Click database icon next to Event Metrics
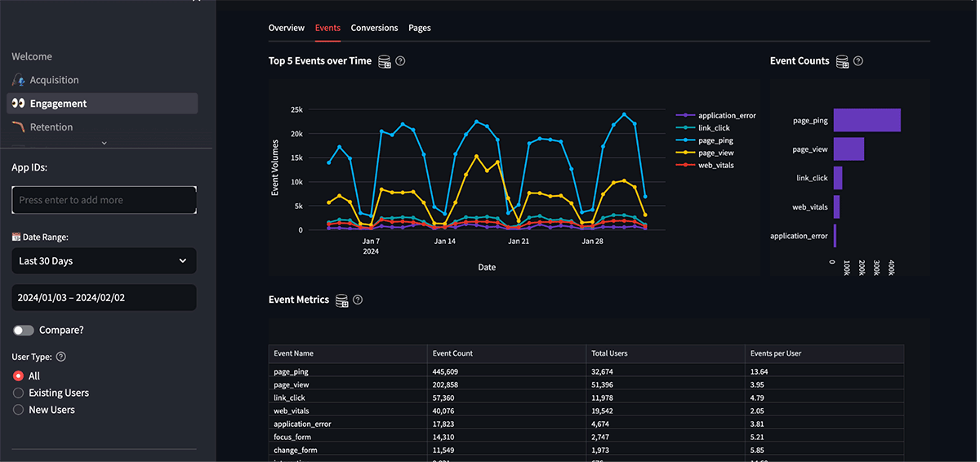The width and height of the screenshot is (980, 462). 342,300
